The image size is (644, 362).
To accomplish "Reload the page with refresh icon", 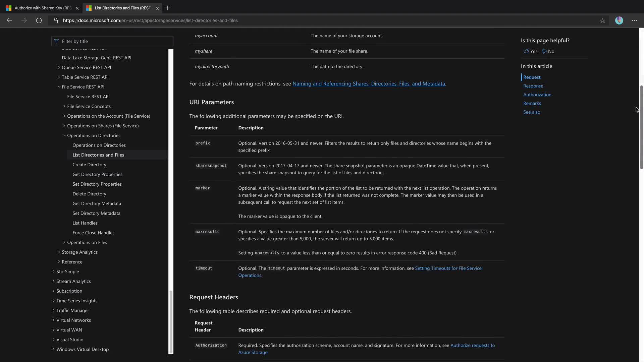I will pyautogui.click(x=39, y=20).
